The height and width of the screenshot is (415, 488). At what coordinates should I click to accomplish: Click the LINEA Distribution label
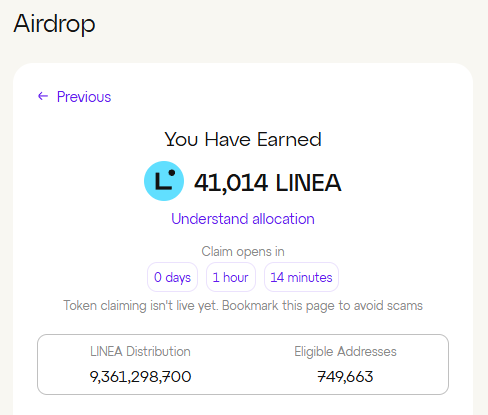(140, 351)
